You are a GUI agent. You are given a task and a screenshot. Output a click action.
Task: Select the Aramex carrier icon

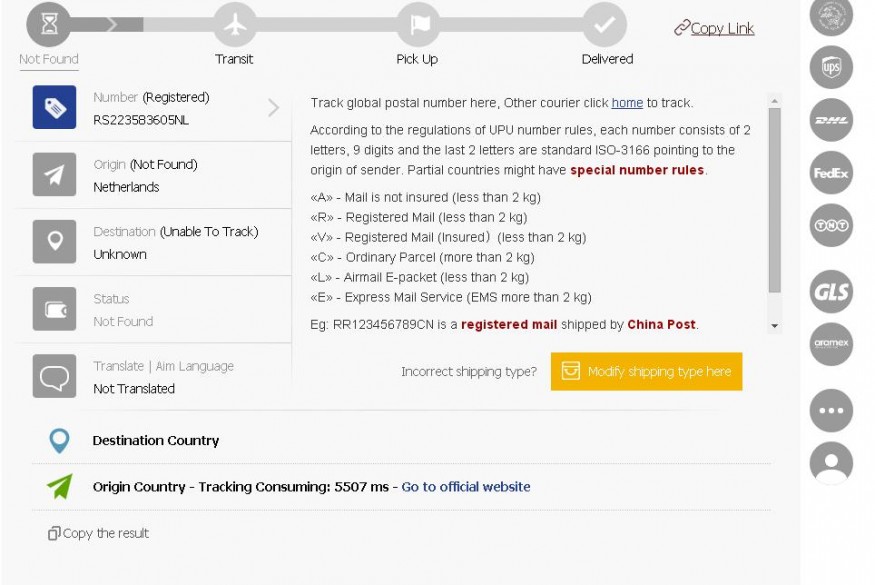click(831, 344)
